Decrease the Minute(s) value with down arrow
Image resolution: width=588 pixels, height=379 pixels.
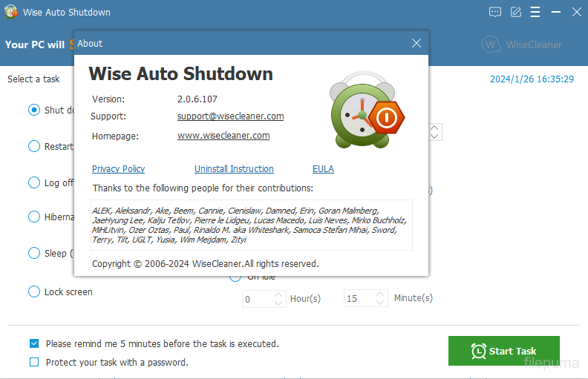coord(380,303)
